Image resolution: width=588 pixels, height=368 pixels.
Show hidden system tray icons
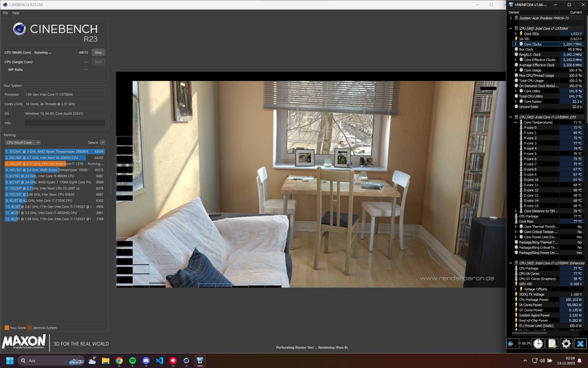[x=525, y=361]
